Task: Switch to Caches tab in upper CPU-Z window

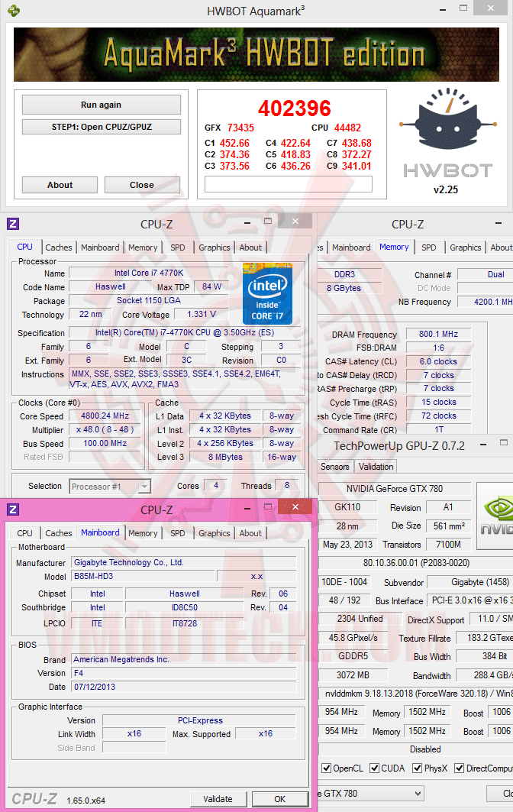Action: (x=59, y=247)
